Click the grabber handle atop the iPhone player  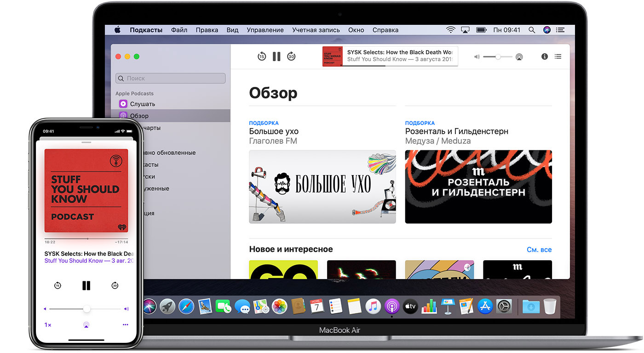pyautogui.click(x=86, y=142)
